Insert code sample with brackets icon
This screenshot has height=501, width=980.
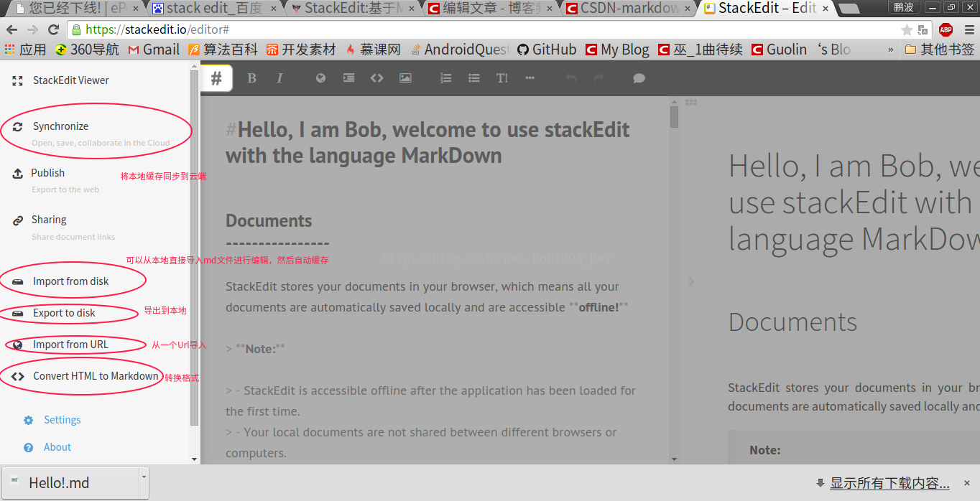376,78
